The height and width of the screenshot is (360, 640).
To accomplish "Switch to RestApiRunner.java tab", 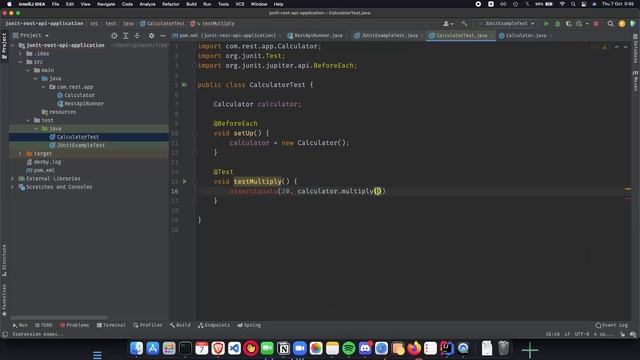I will pyautogui.click(x=316, y=36).
